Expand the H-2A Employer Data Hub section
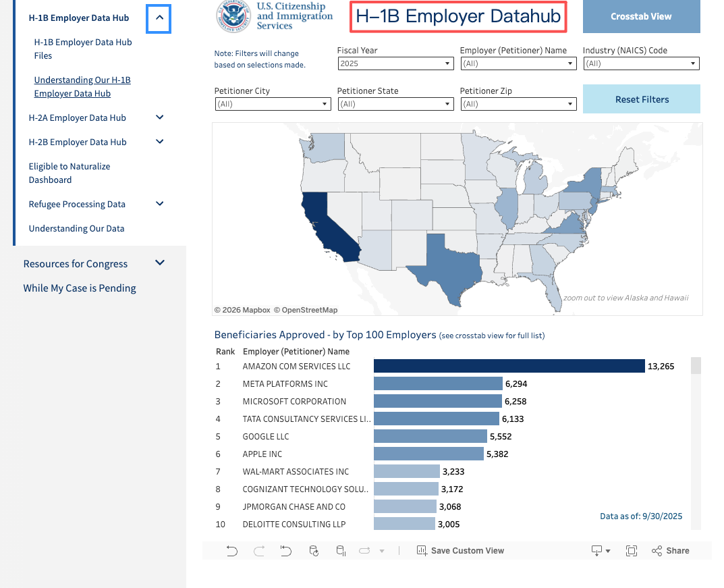Image resolution: width=724 pixels, height=588 pixels. (159, 117)
